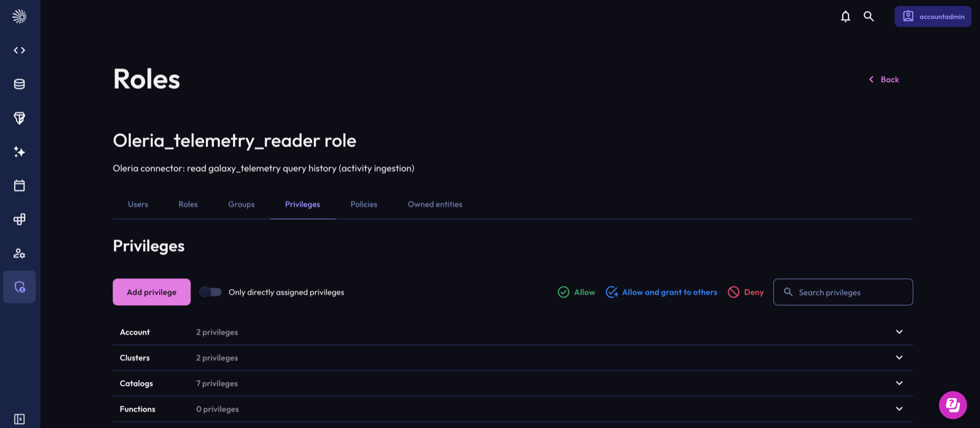Open the calendar sidebar icon
The height and width of the screenshot is (428, 980).
(20, 186)
